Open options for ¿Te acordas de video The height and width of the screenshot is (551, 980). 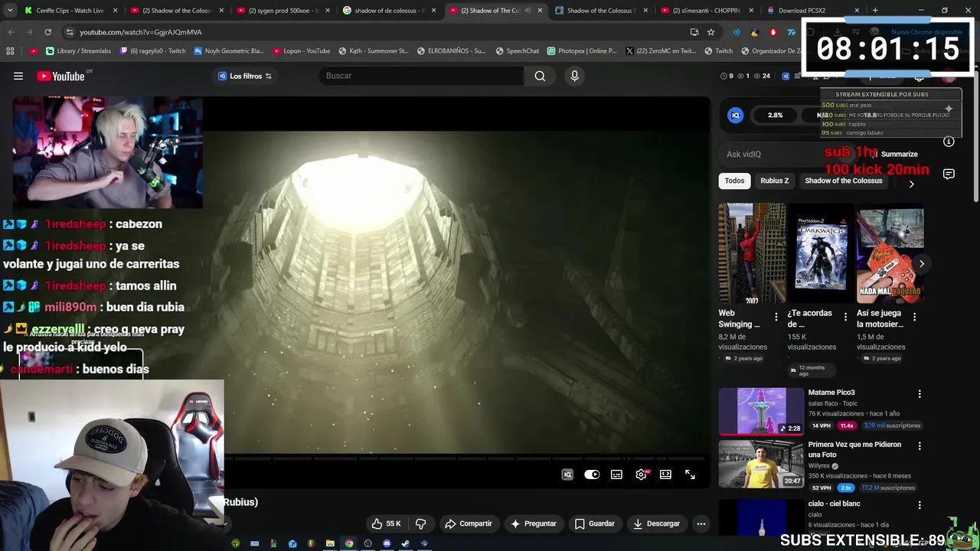pos(845,317)
